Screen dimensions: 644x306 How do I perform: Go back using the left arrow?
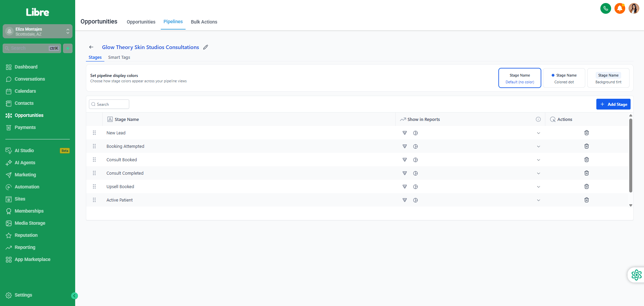(91, 47)
